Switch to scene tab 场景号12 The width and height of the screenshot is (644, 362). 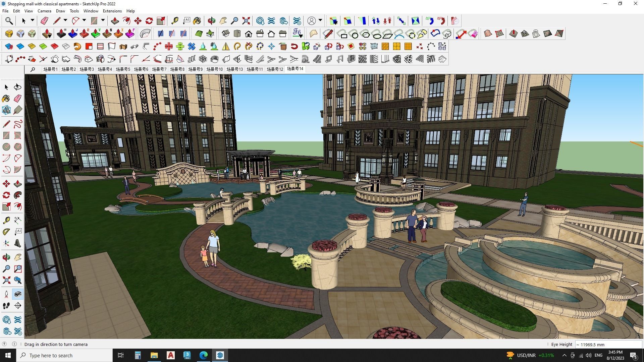point(275,69)
